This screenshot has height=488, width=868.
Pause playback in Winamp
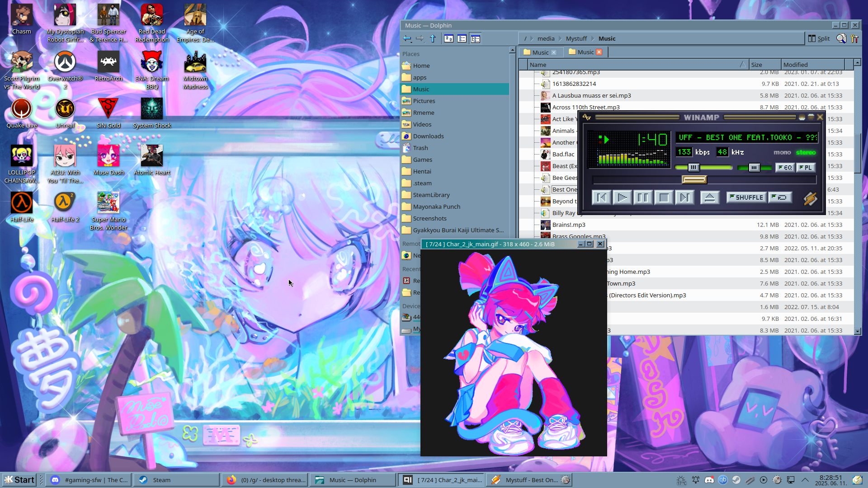click(x=643, y=197)
